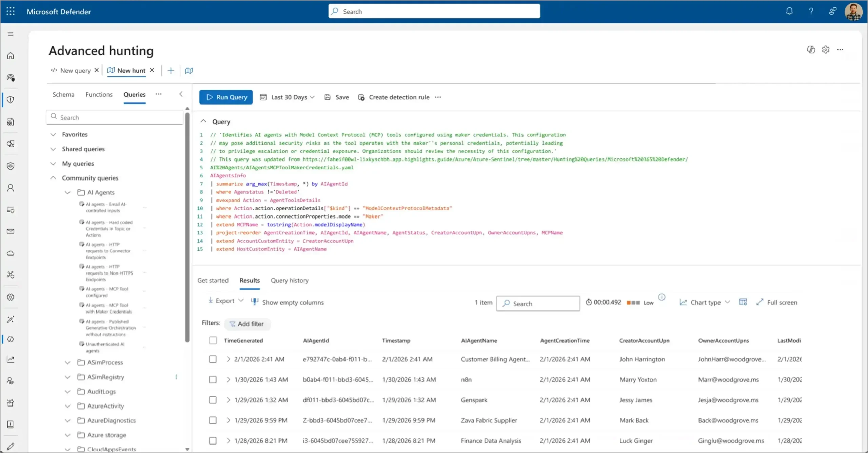Open advanced hunting settings gear

826,50
